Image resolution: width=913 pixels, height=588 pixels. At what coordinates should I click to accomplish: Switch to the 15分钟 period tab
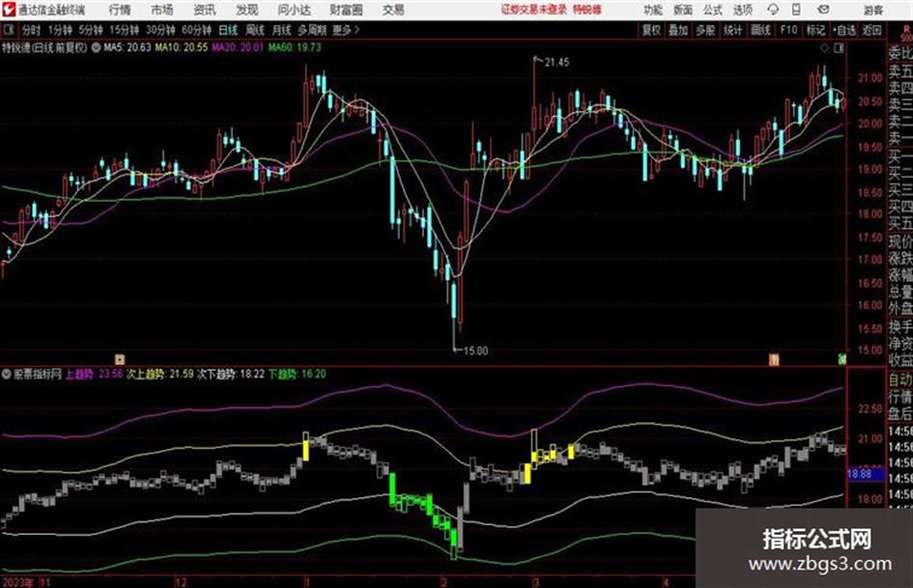125,30
